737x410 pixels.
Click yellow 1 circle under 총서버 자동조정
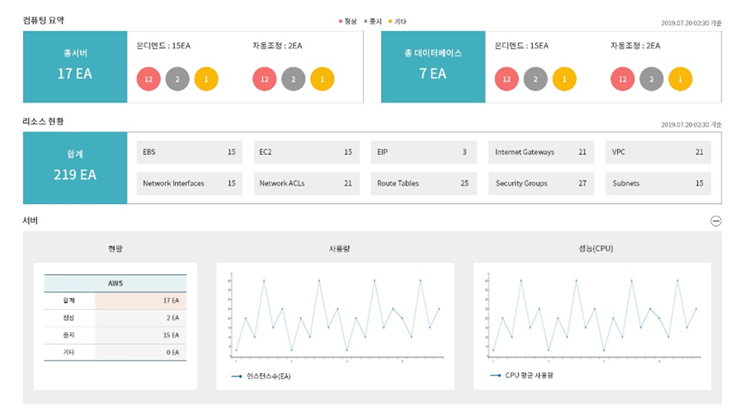pos(322,79)
